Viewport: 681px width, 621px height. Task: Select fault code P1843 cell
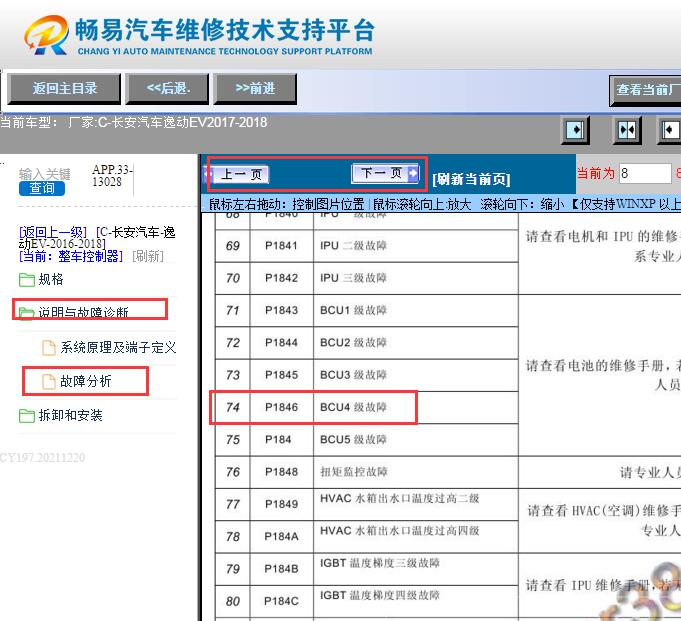coord(281,310)
